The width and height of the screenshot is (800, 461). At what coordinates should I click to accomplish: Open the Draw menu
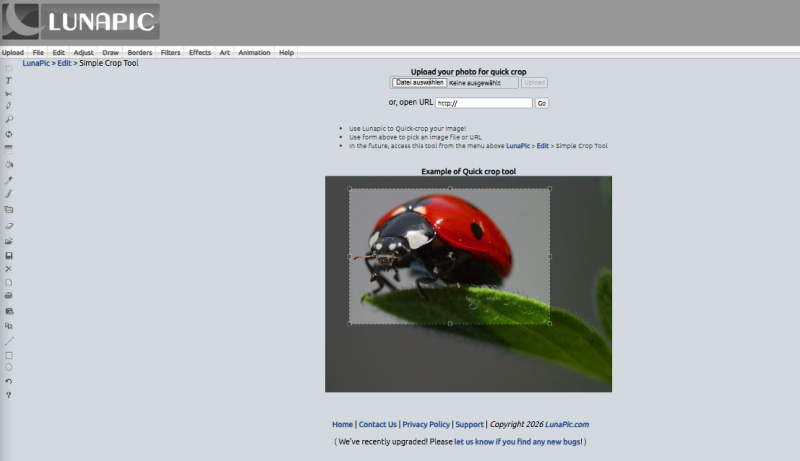click(x=111, y=53)
